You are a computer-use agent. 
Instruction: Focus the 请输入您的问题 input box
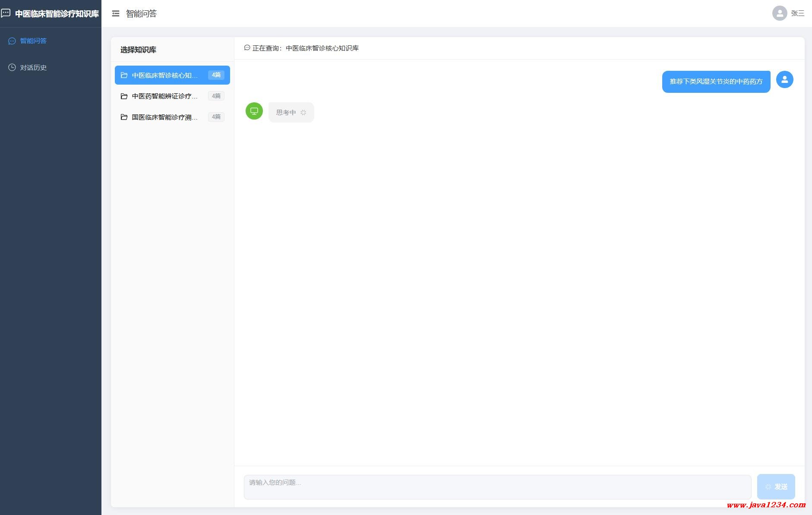point(497,487)
